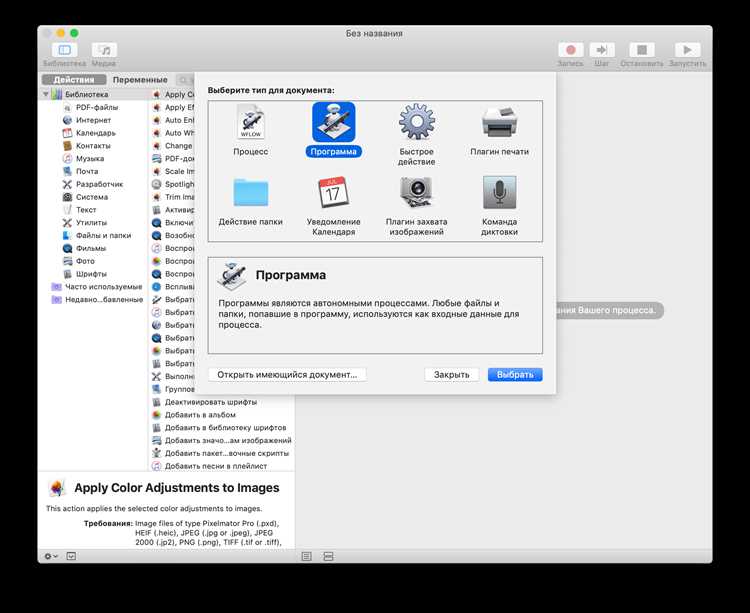Click Открыть имеющийся документ button
The width and height of the screenshot is (750, 613).
coord(287,374)
